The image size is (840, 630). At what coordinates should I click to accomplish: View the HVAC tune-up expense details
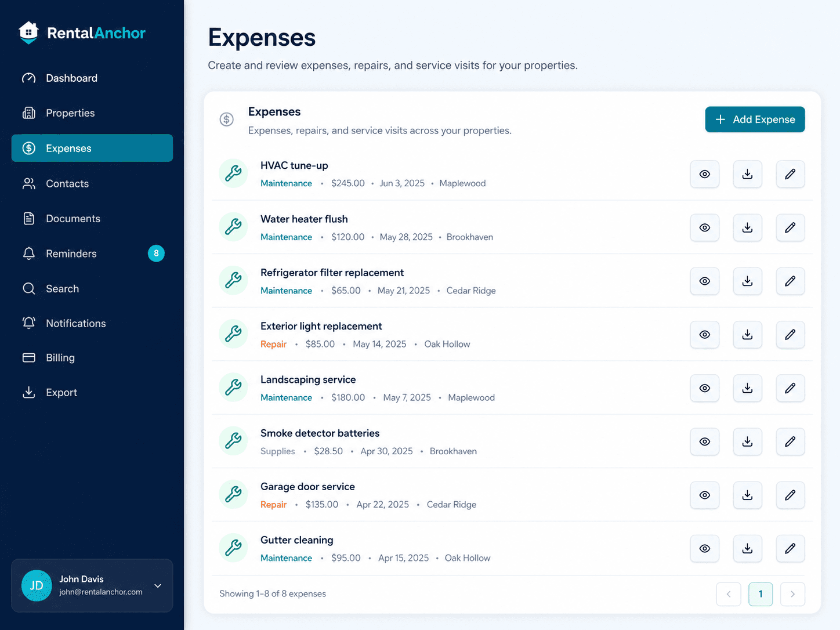(704, 174)
